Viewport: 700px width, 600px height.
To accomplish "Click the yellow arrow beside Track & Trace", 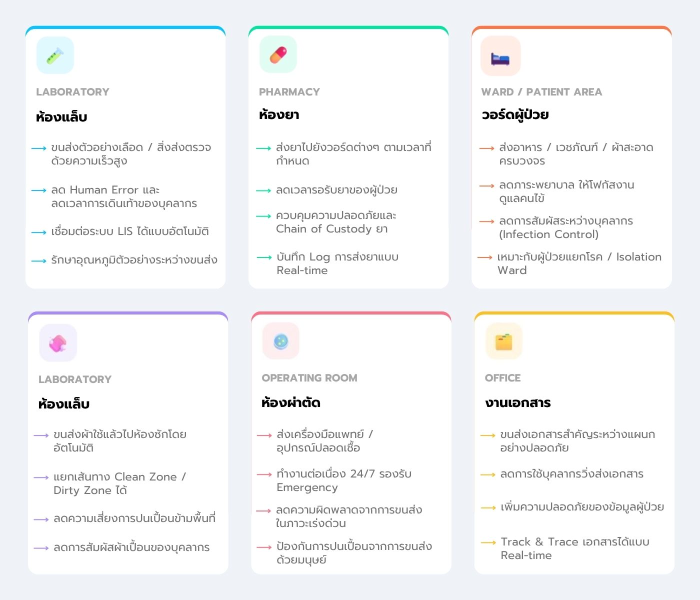I will (x=488, y=542).
